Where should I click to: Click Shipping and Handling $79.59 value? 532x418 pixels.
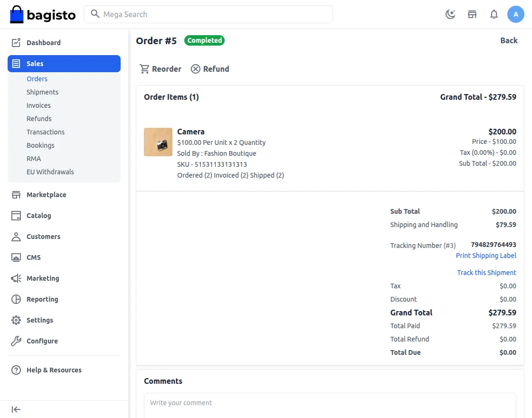click(x=506, y=225)
